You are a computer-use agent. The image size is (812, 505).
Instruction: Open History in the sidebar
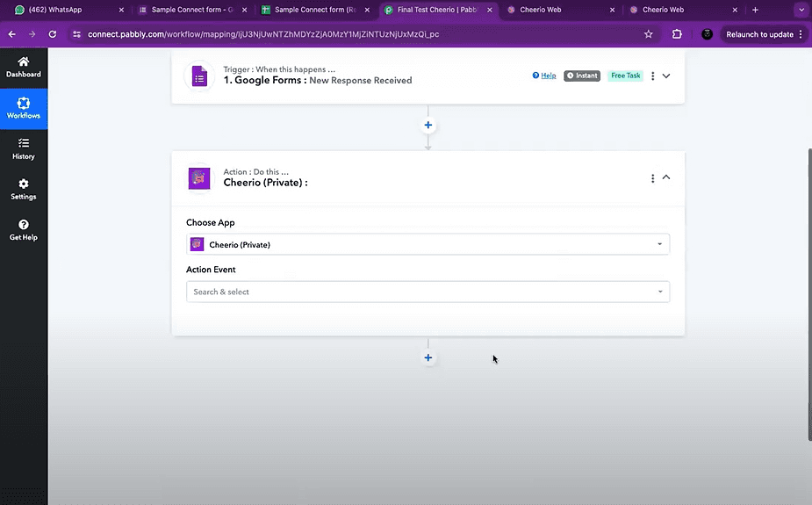(x=24, y=149)
